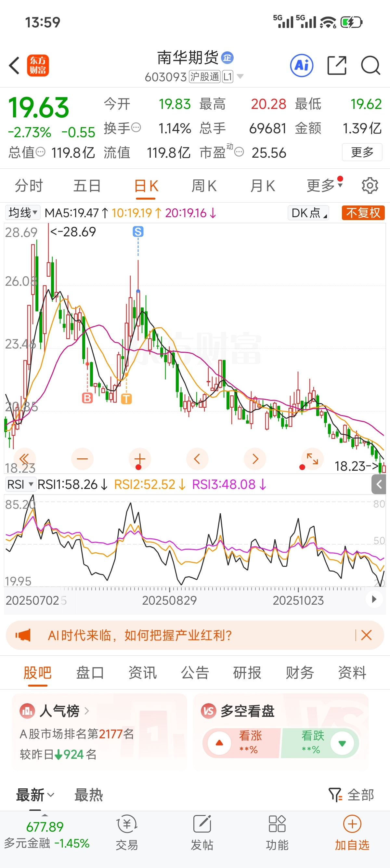Image resolution: width=390 pixels, height=868 pixels.
Task: Tap the VS 多空看盘 icon
Action: [x=208, y=711]
